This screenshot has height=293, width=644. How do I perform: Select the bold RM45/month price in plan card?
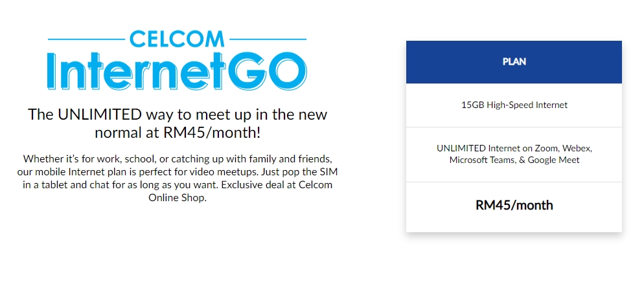(x=514, y=206)
